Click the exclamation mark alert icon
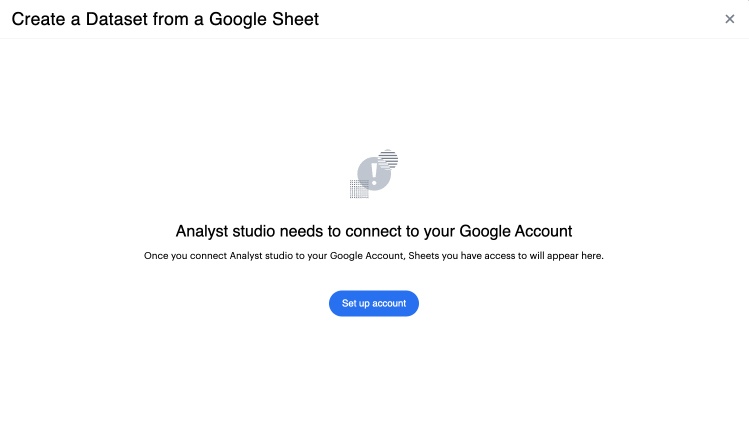This screenshot has height=445, width=749. pos(374,172)
